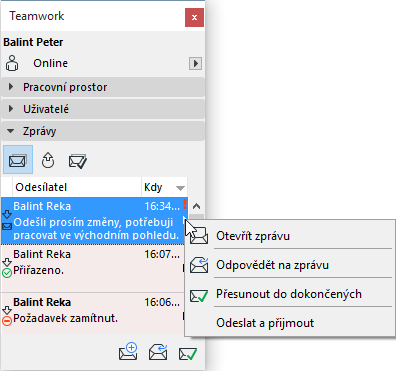Image resolution: width=396 pixels, height=371 pixels.
Task: Expand the Uživatelé section
Action: click(103, 109)
